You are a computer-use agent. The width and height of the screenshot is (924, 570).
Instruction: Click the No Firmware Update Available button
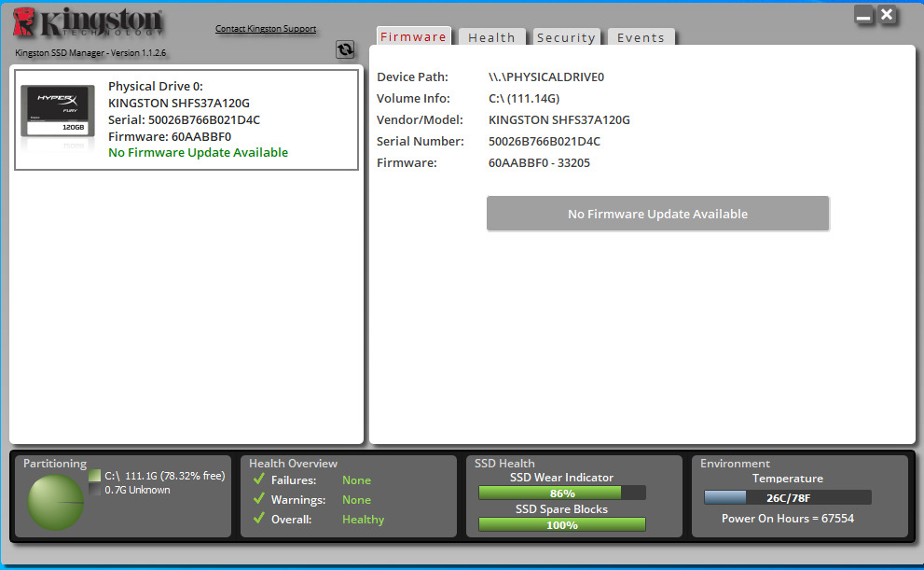[657, 214]
